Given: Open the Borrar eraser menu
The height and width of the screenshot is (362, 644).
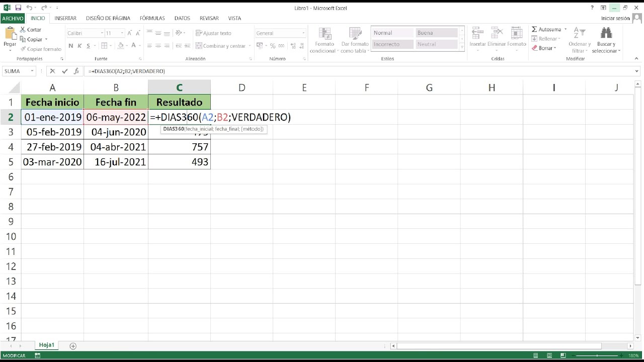Looking at the screenshot, I should (x=544, y=48).
